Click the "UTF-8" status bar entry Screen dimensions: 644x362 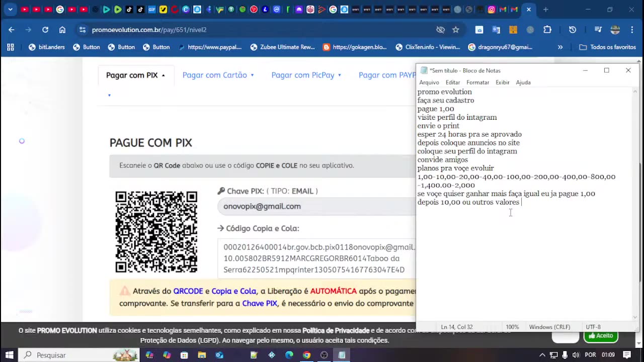click(593, 327)
